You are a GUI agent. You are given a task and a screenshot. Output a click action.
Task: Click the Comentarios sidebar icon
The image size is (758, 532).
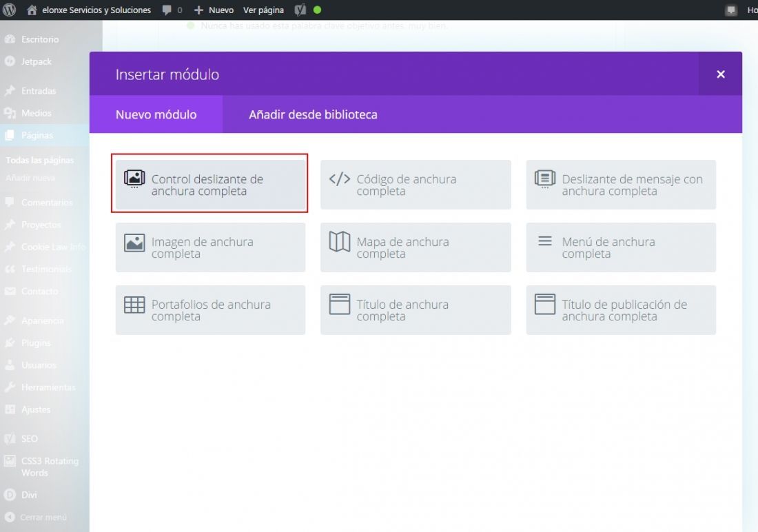click(10, 202)
